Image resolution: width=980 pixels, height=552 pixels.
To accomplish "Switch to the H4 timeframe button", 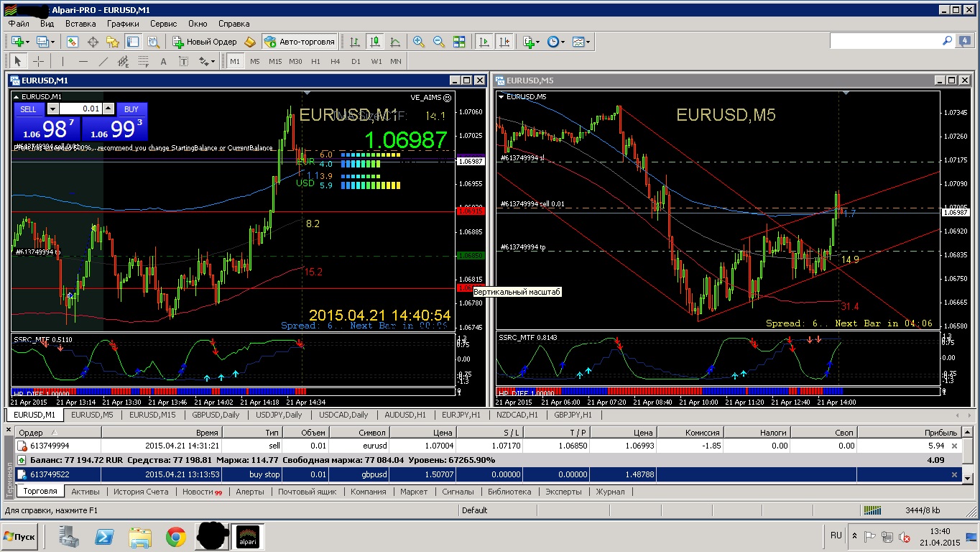I will point(336,61).
